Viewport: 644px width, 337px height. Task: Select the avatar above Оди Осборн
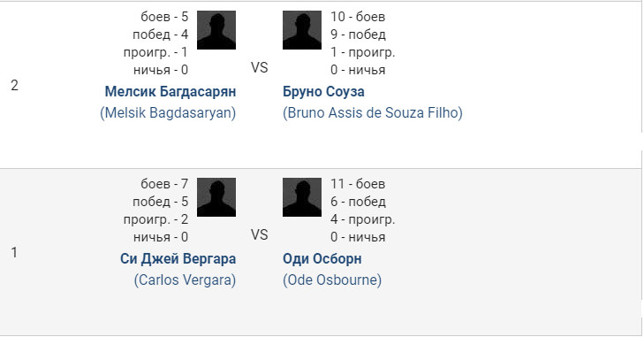302,197
